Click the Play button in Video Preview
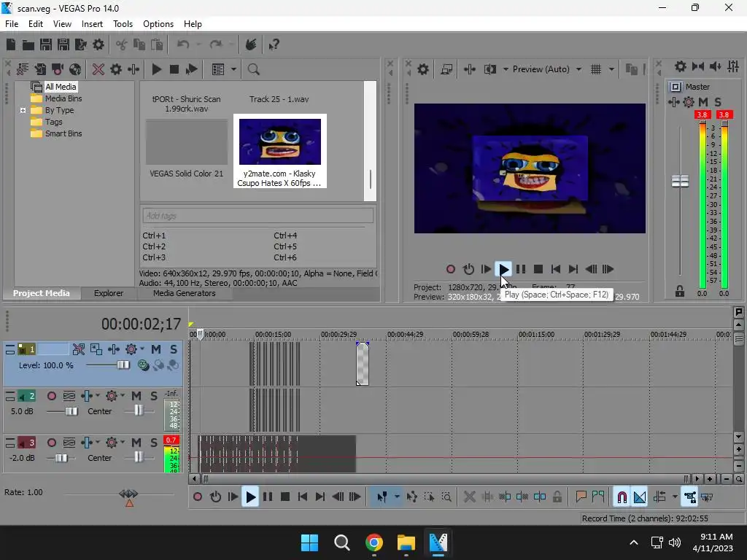Viewport: 747px width, 560px height. pos(503,270)
